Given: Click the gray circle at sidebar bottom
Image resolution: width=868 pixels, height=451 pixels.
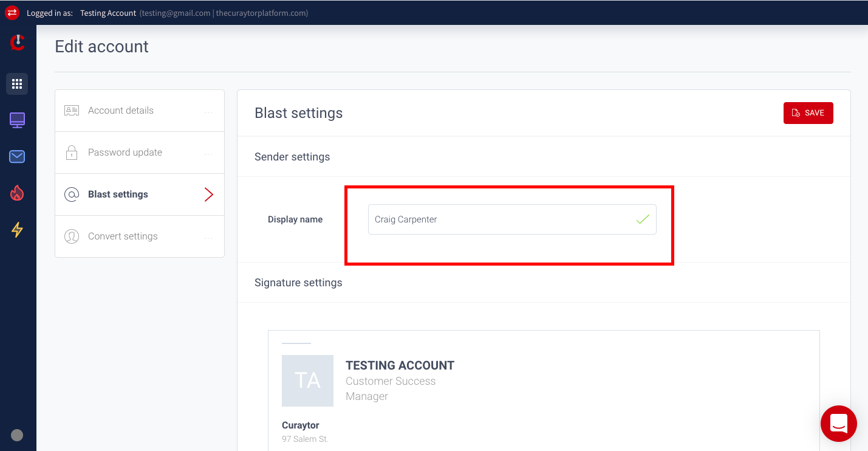Looking at the screenshot, I should (x=17, y=435).
